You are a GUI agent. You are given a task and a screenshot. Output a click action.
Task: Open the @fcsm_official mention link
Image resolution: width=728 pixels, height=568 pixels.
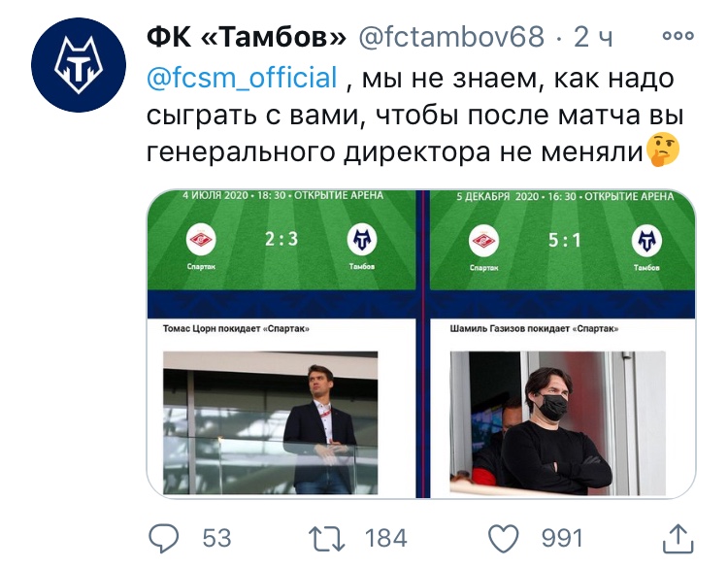pos(242,77)
